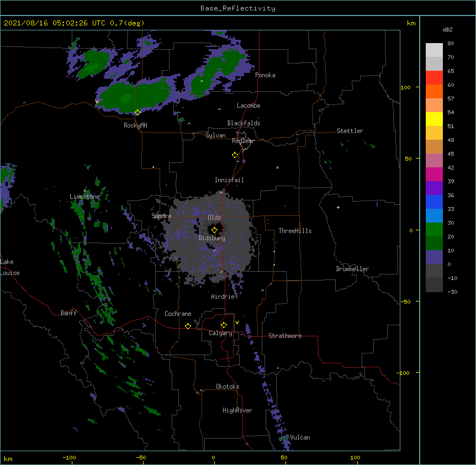Image resolution: width=476 pixels, height=465 pixels.
Task: Click the Okotoks town label
Action: point(228,387)
